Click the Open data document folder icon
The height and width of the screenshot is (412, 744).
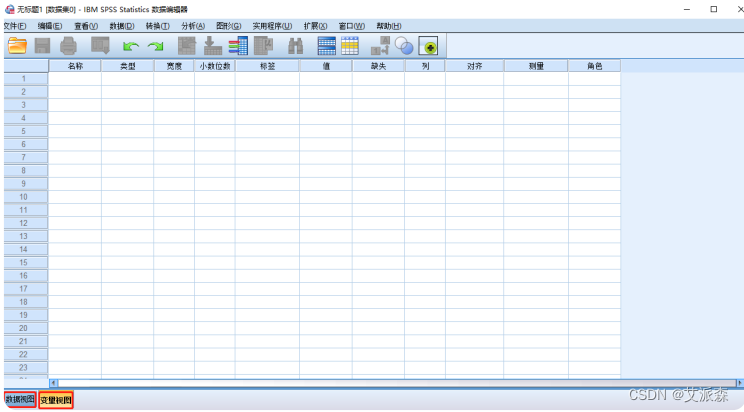click(17, 46)
